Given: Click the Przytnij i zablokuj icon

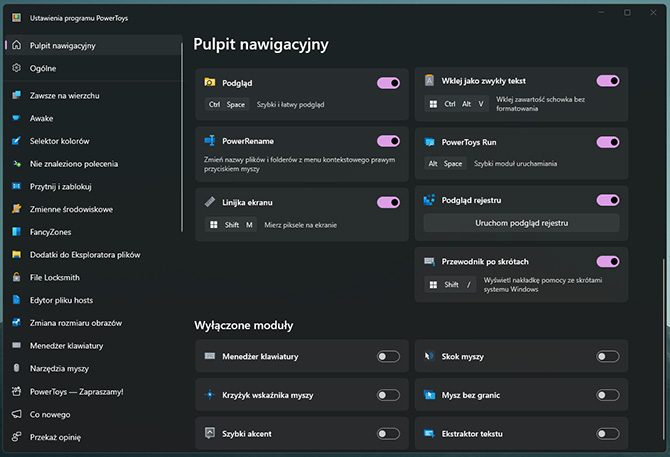Looking at the screenshot, I should pyautogui.click(x=16, y=186).
